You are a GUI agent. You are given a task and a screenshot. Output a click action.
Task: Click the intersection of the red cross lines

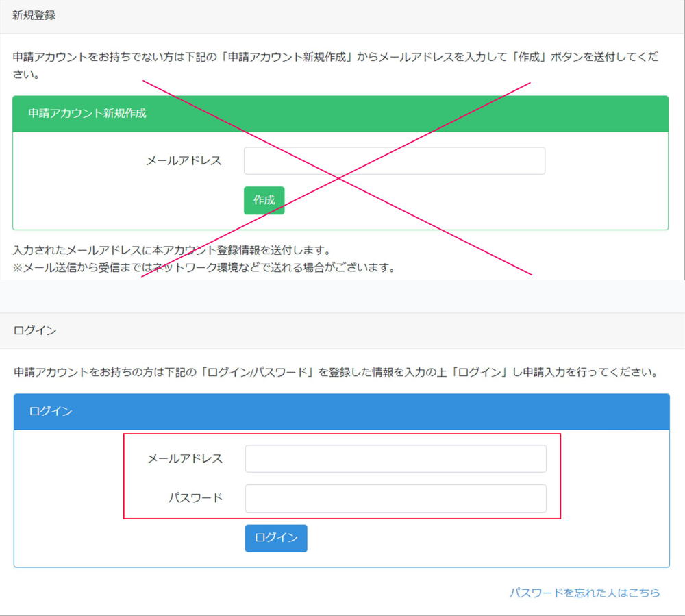coord(338,178)
